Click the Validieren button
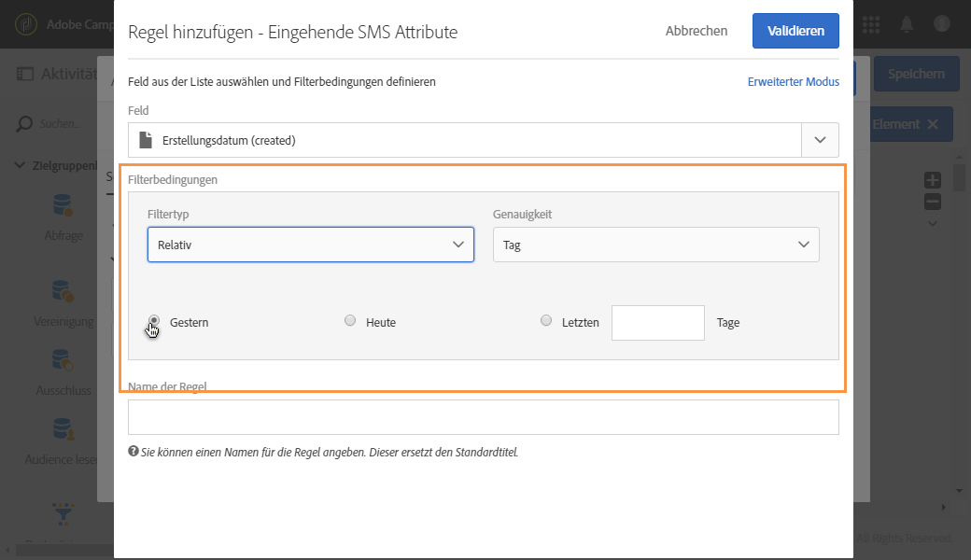 click(x=795, y=31)
